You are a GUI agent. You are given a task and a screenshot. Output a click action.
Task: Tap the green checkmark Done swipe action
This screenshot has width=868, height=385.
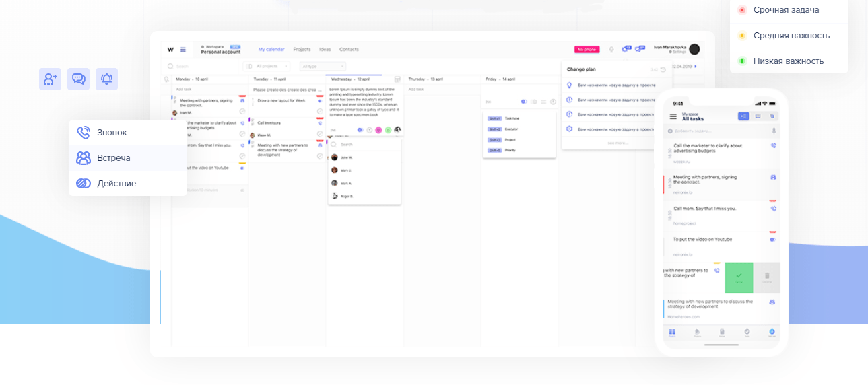(739, 277)
